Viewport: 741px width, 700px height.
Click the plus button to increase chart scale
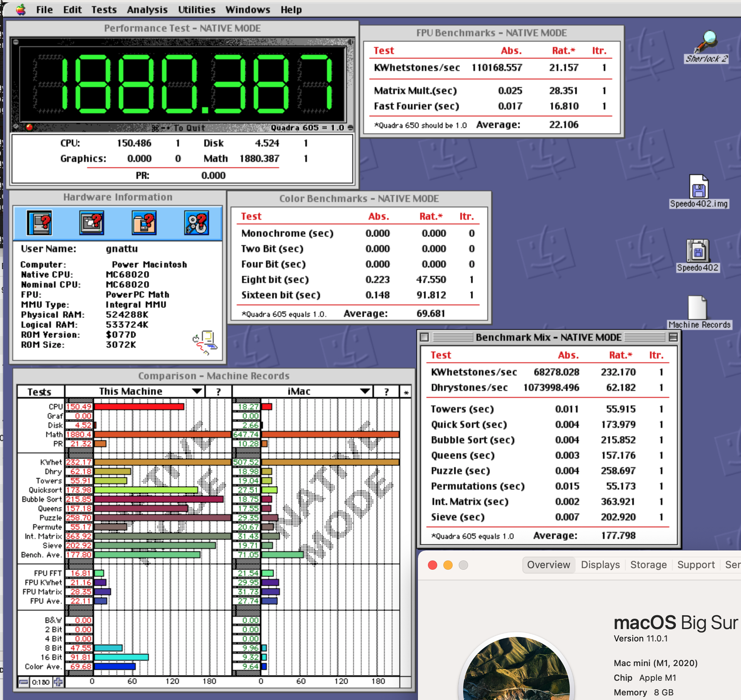pos(59,682)
